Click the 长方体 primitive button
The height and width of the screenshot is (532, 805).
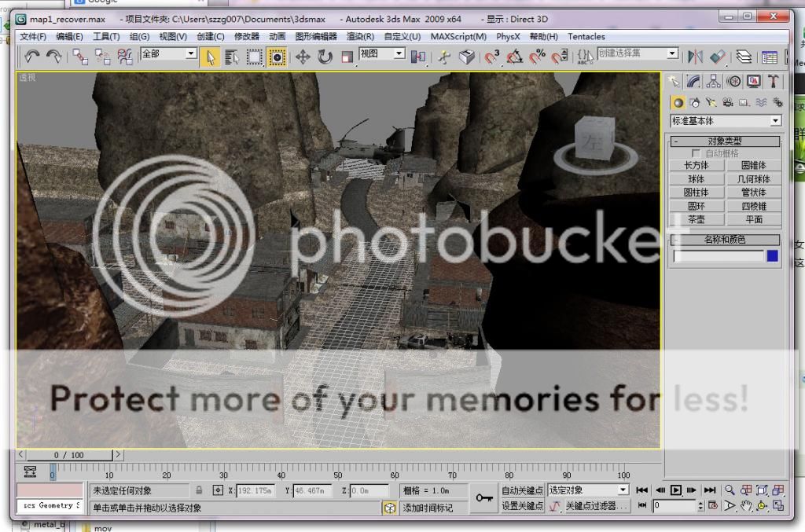click(x=697, y=165)
